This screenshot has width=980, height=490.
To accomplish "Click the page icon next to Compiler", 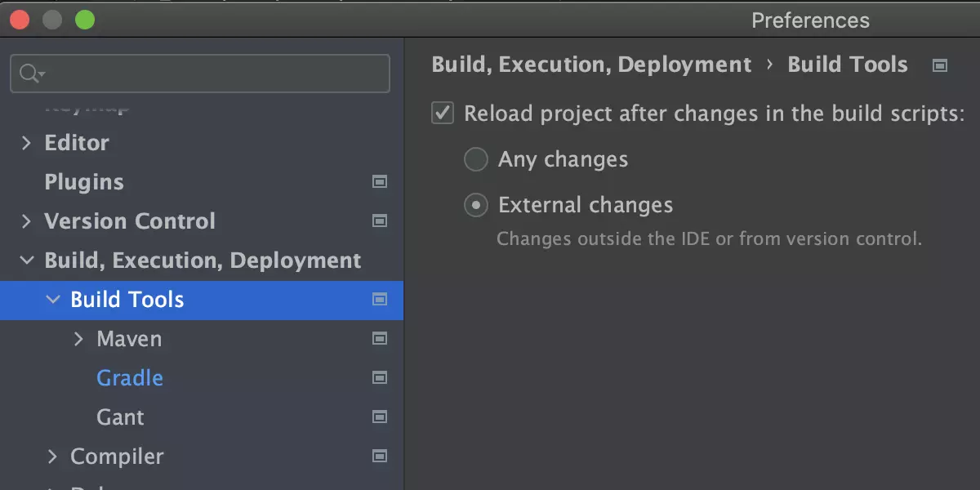I will (x=379, y=456).
